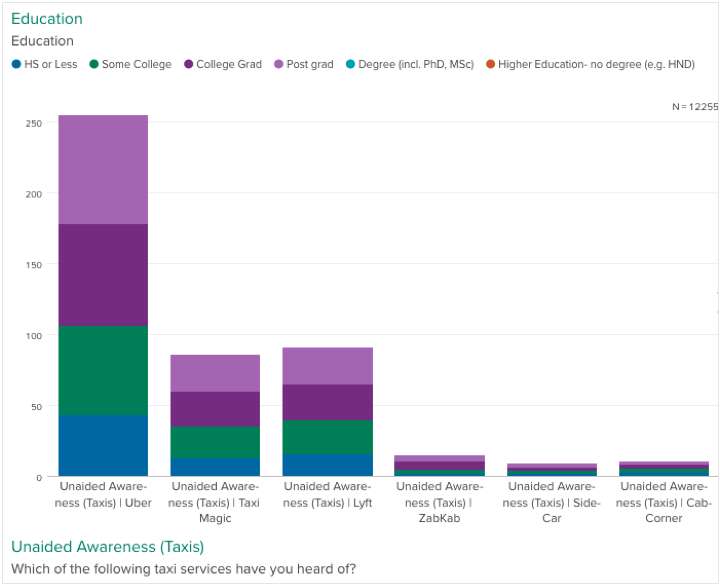Screen dimensions: 720x585
Task: Click the 'Which of the following taxi services' question text
Action: (184, 569)
